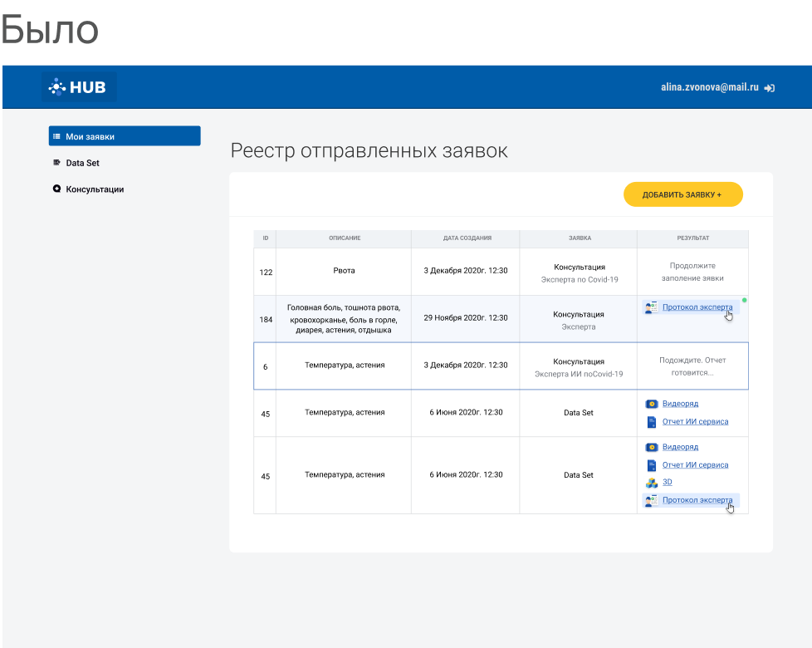
Task: Open the Мои заявки menu item
Action: pos(125,136)
